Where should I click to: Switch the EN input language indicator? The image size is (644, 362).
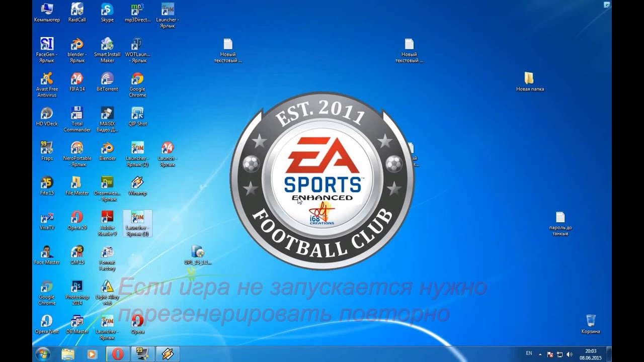529,353
